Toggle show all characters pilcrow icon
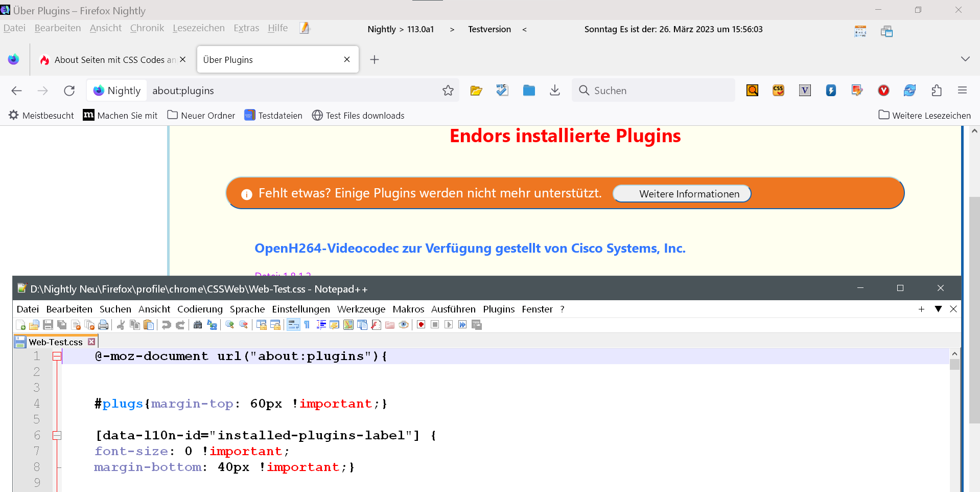 (x=307, y=325)
